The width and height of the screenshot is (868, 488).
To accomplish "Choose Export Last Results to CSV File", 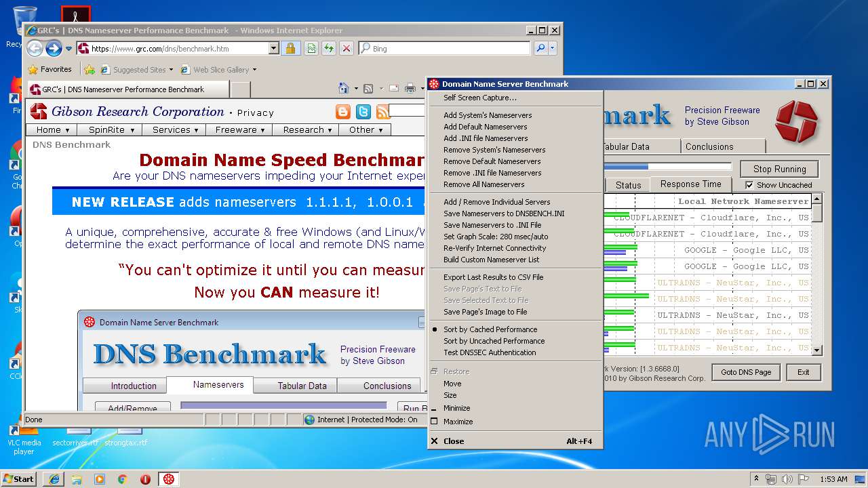I will pos(493,277).
